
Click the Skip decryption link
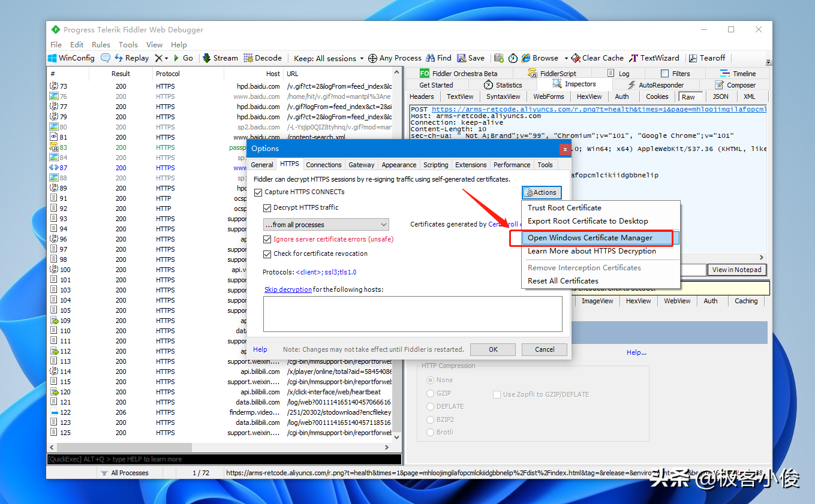288,289
